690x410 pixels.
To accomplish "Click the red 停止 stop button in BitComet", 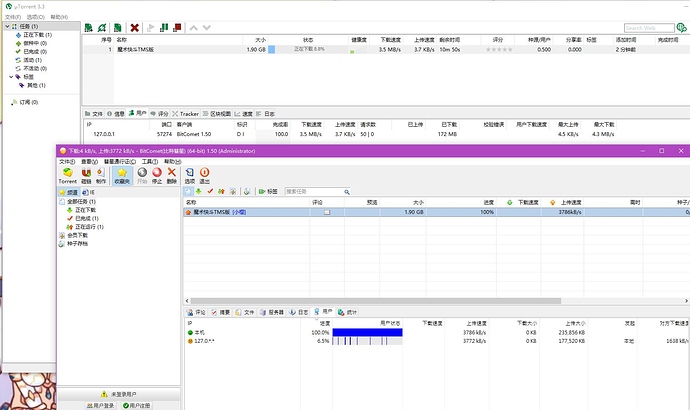I will 157,176.
